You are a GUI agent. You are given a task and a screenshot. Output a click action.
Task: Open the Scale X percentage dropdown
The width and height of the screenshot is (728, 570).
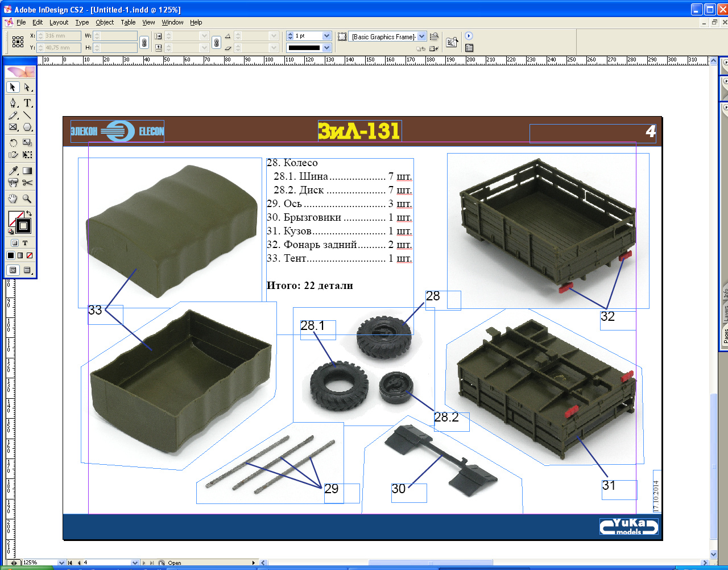pyautogui.click(x=204, y=36)
